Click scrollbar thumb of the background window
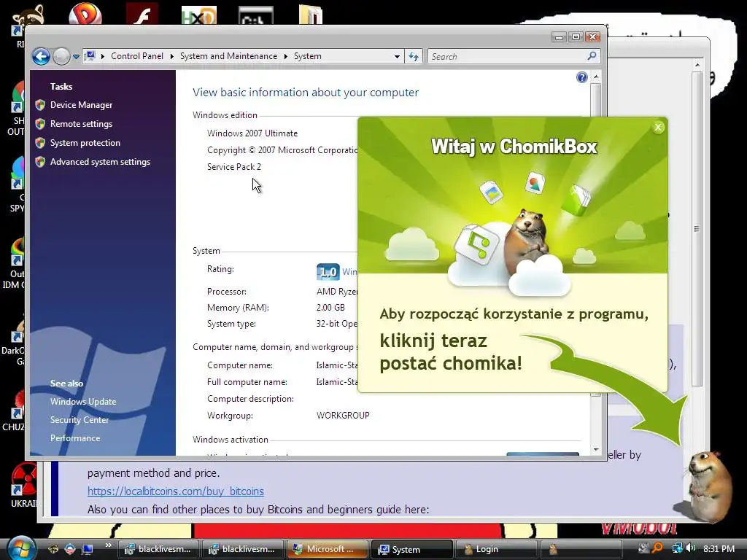This screenshot has width=747, height=560. coord(697,228)
